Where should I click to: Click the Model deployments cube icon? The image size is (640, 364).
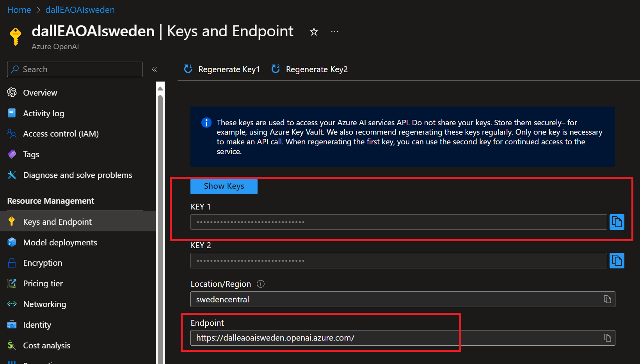tap(12, 242)
